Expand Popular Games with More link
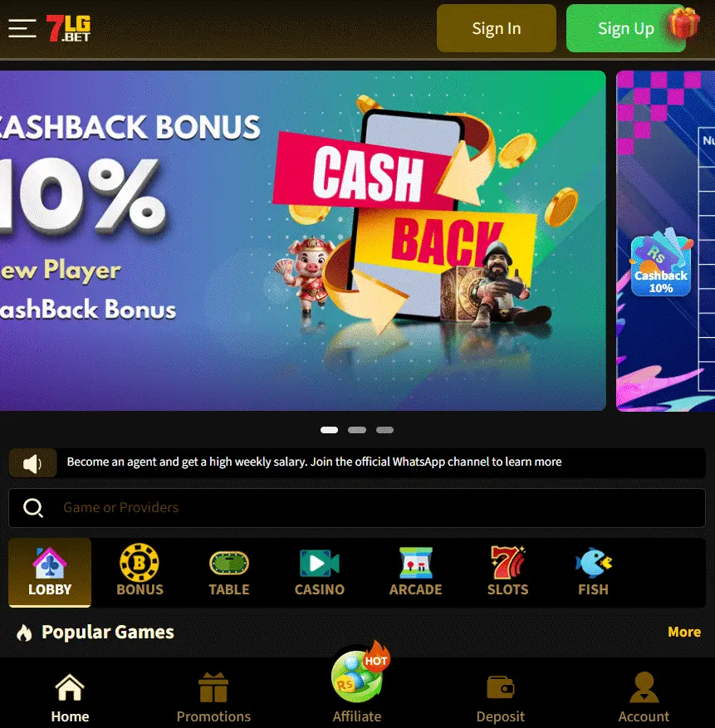The width and height of the screenshot is (715, 728). tap(684, 632)
